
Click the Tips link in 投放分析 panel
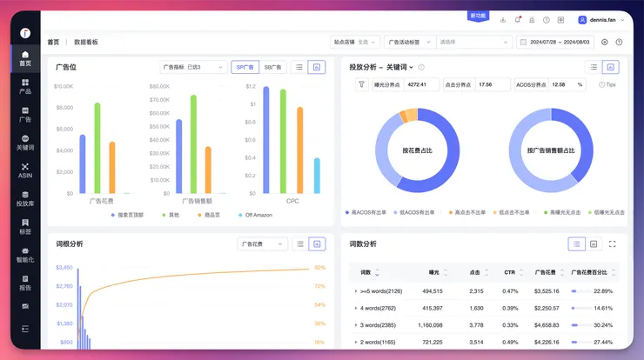607,84
